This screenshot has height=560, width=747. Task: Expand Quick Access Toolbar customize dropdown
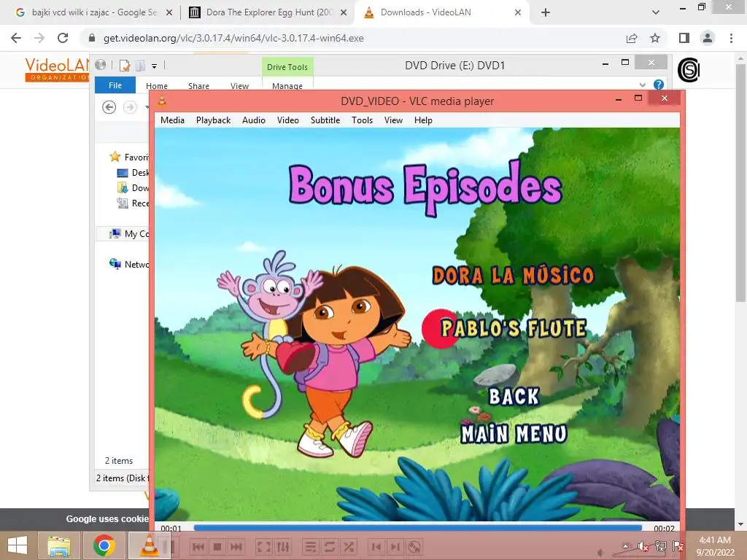155,66
